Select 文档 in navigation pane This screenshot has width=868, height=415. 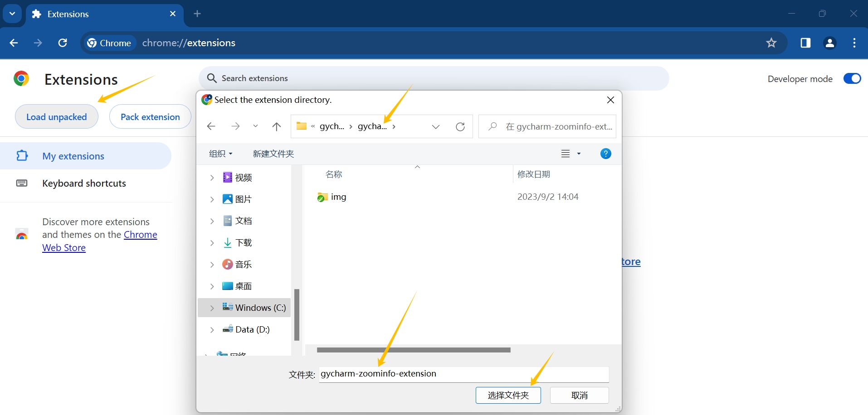pos(244,221)
